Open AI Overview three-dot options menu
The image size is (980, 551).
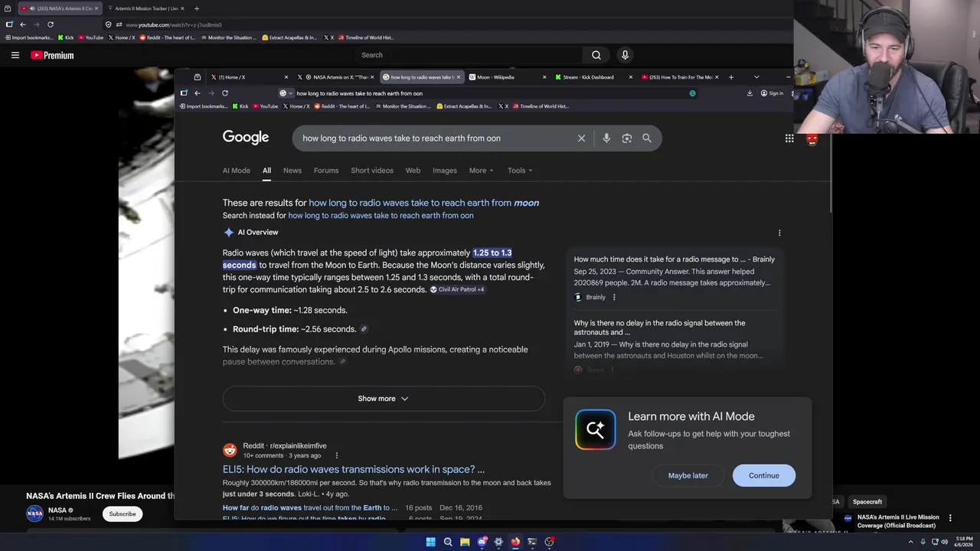pyautogui.click(x=779, y=233)
